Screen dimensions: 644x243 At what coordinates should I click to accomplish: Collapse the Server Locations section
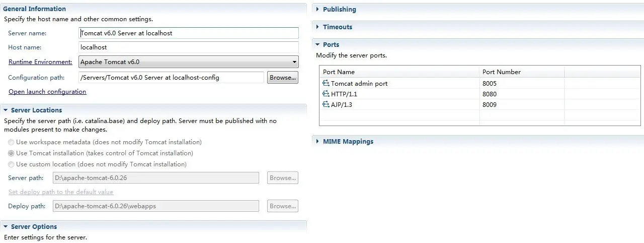6,110
